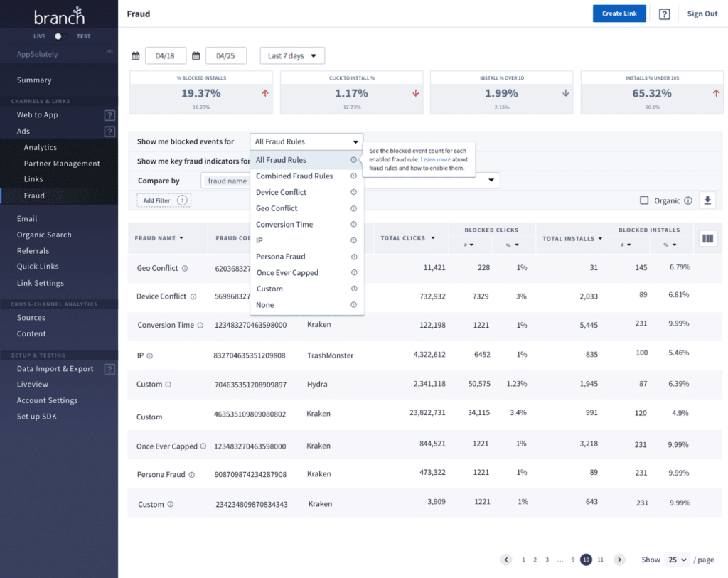The height and width of the screenshot is (578, 728).
Task: Expand the fraud name Compare by dropdown
Action: (x=490, y=180)
